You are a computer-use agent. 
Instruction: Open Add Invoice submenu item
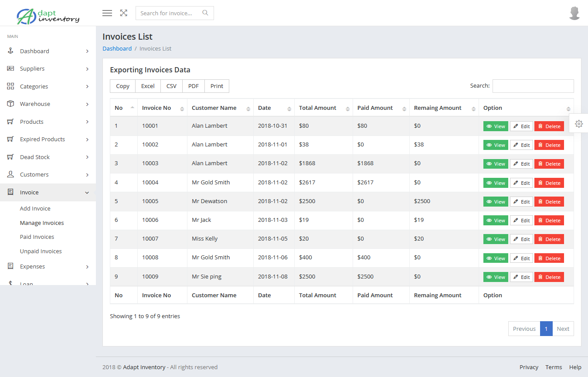click(35, 208)
